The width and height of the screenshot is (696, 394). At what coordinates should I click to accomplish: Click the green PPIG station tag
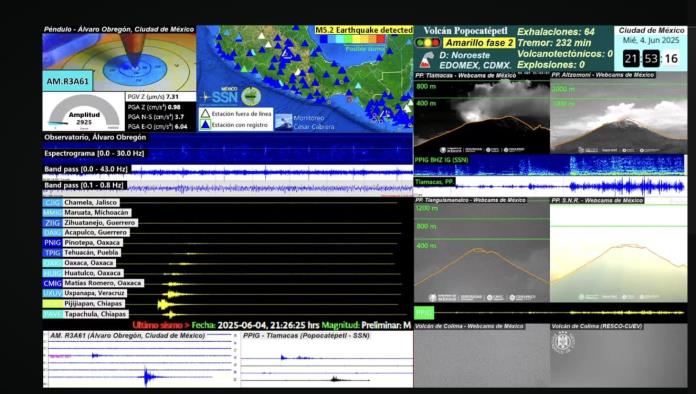[424, 313]
